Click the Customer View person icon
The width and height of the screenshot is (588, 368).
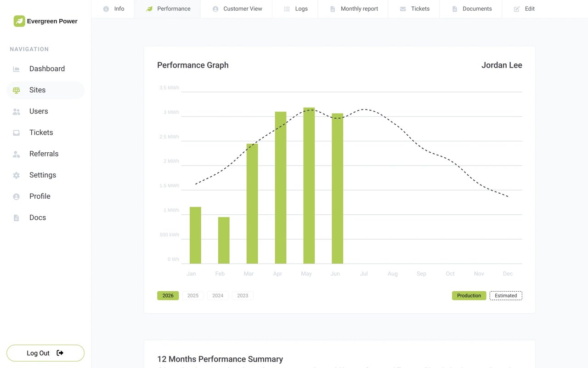pyautogui.click(x=215, y=9)
